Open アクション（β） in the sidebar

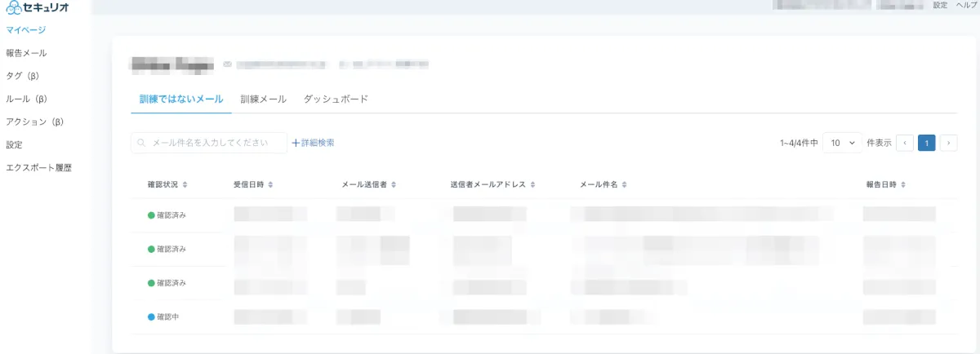coord(34,122)
